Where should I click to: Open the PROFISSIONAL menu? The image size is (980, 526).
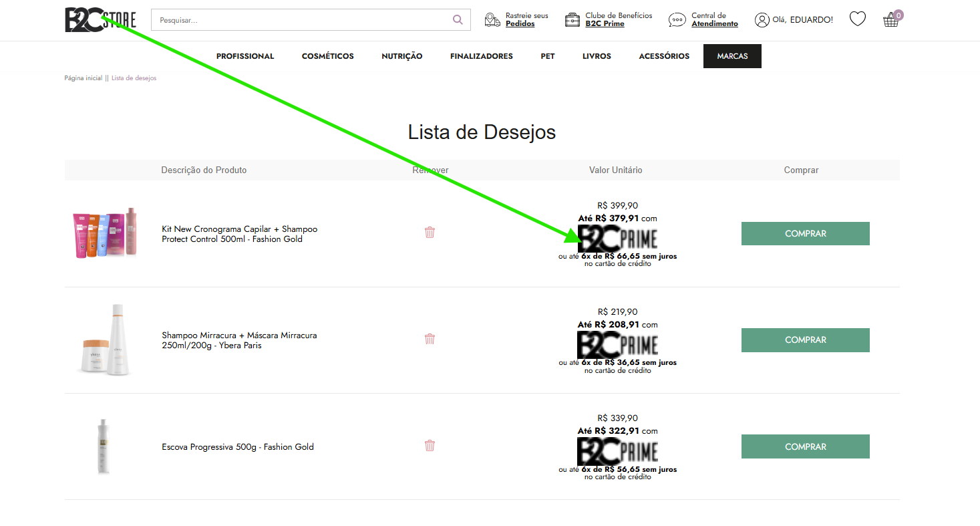(245, 56)
